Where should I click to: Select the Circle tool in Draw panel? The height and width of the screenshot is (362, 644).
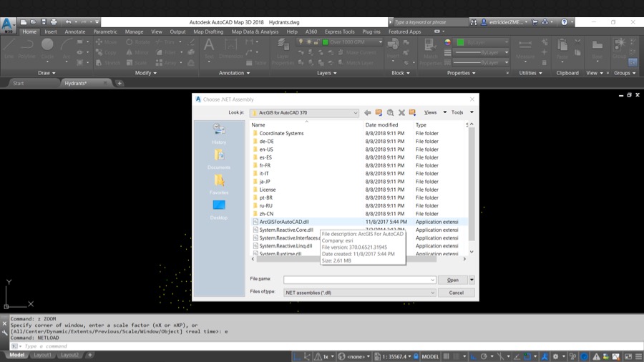pos(47,49)
